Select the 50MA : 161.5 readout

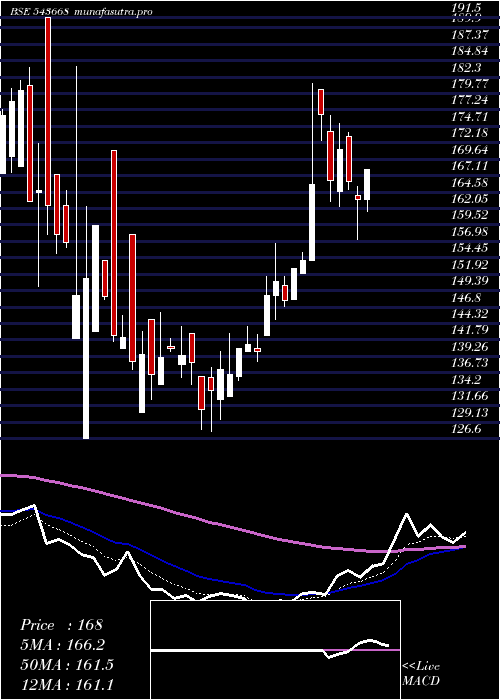(x=67, y=665)
